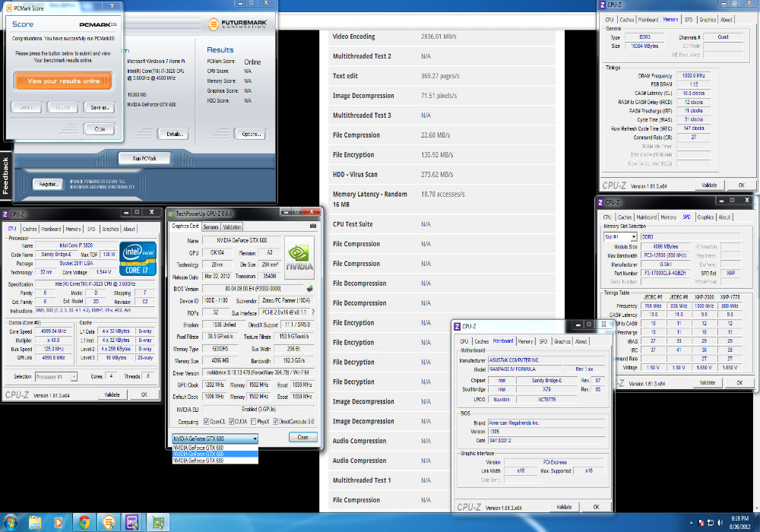Switch to Google Chrome in taskbar
This screenshot has height=532, width=760.
(x=84, y=522)
